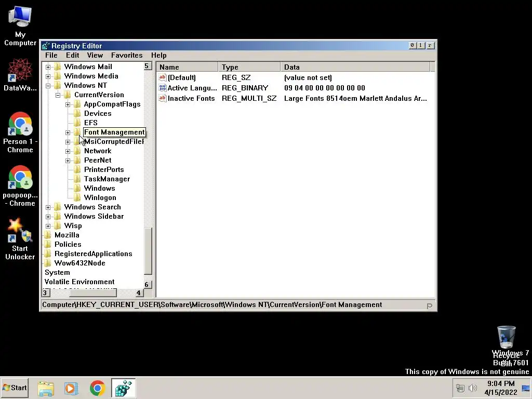Expand the PeerNet key
Image resolution: width=532 pixels, height=399 pixels.
68,161
